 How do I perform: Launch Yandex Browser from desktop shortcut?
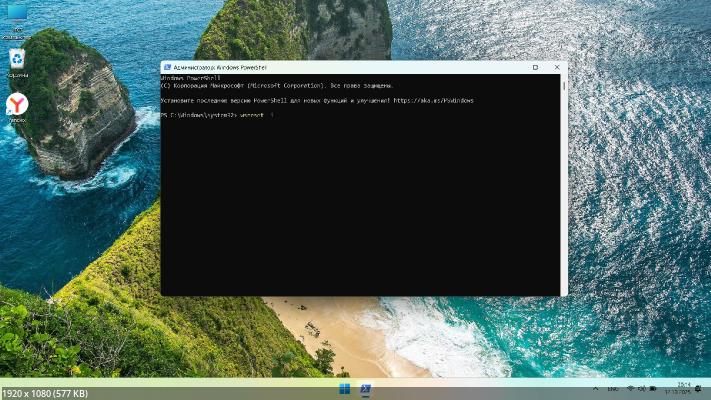(17, 106)
